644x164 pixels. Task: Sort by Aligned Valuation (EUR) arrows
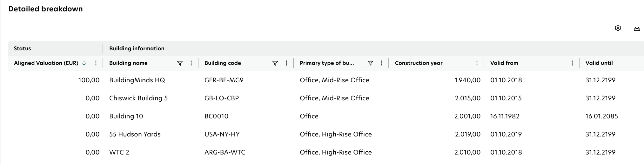coord(84,63)
